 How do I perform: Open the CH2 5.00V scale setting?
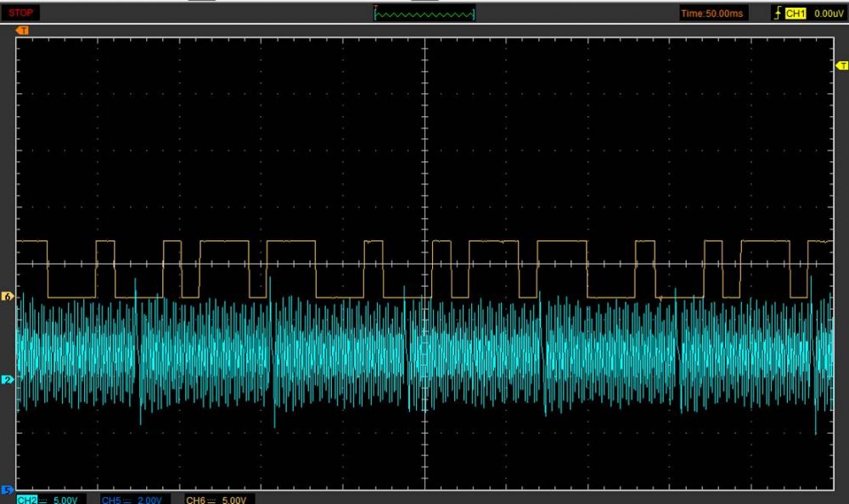pos(65,500)
